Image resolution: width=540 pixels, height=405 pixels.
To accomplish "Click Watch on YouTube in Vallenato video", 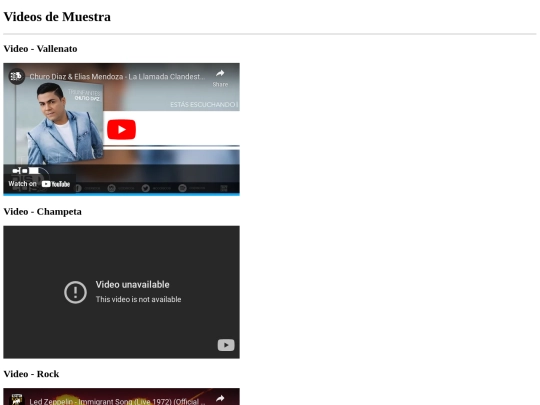I will tap(39, 184).
